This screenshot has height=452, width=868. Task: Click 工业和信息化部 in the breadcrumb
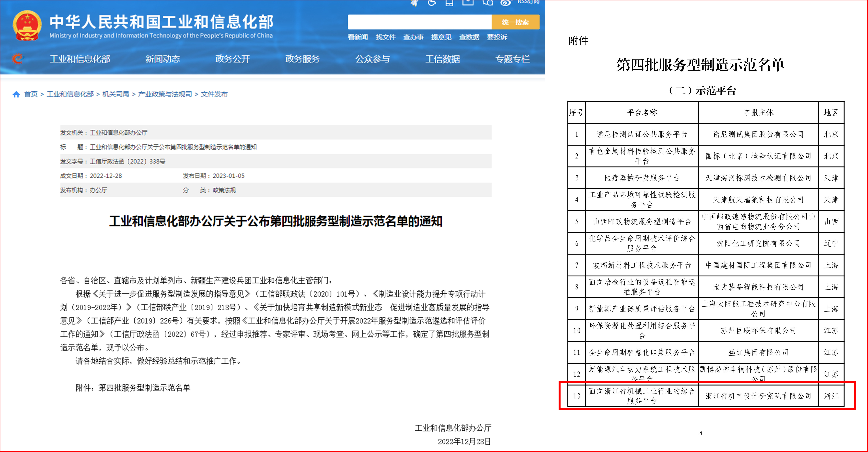pyautogui.click(x=70, y=94)
